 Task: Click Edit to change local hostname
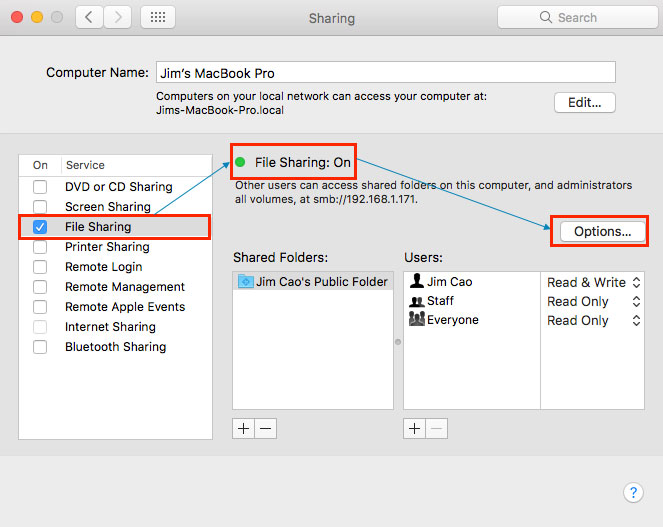(x=585, y=102)
